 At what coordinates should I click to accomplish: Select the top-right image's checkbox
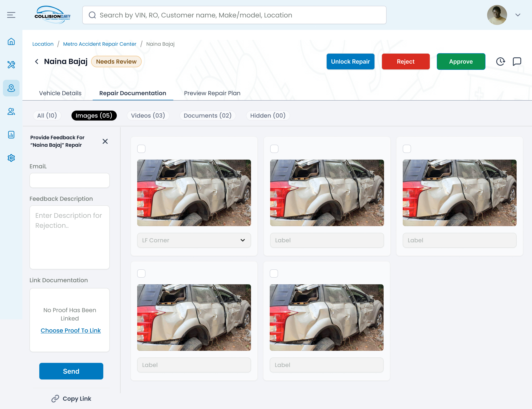tap(407, 149)
